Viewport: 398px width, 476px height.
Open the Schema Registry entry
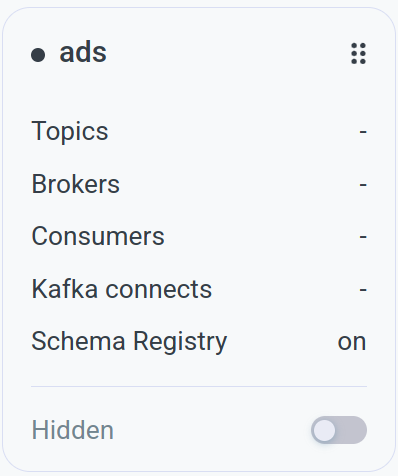tap(129, 341)
